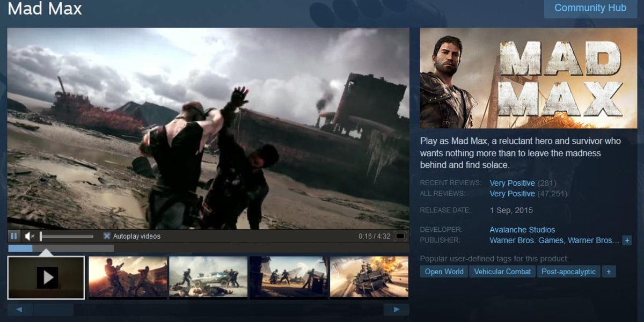Image resolution: width=644 pixels, height=322 pixels.
Task: Select the Post-apocalyptic tag
Action: pos(568,272)
